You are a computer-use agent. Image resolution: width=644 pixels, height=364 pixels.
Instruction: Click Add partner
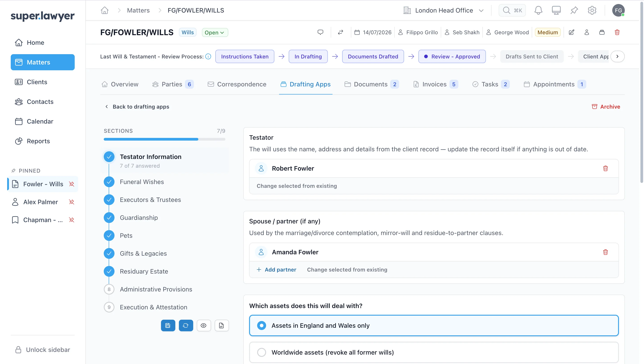(x=276, y=270)
